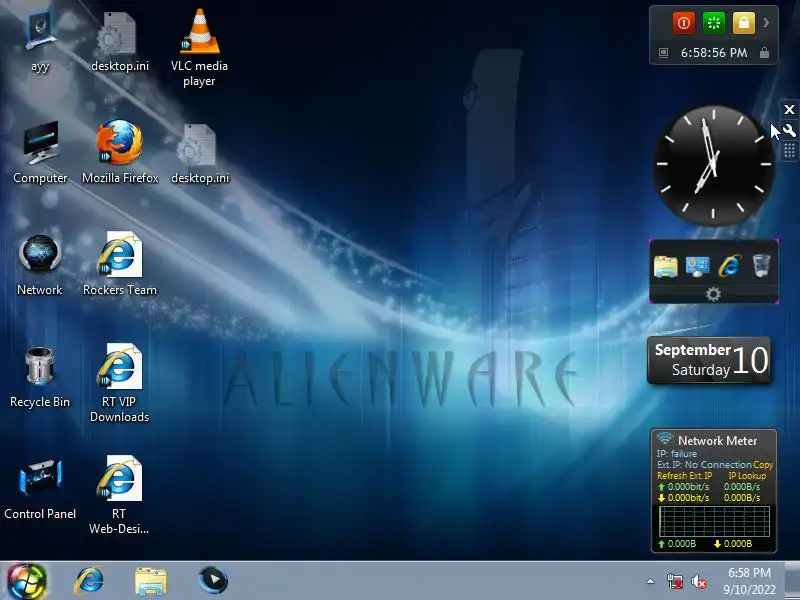Click the muted volume tray icon

point(698,581)
